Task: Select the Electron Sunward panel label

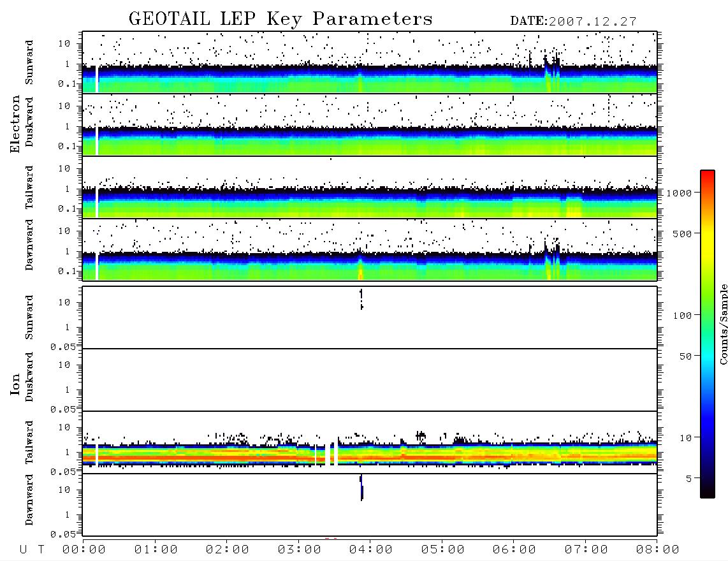Action: coord(29,62)
